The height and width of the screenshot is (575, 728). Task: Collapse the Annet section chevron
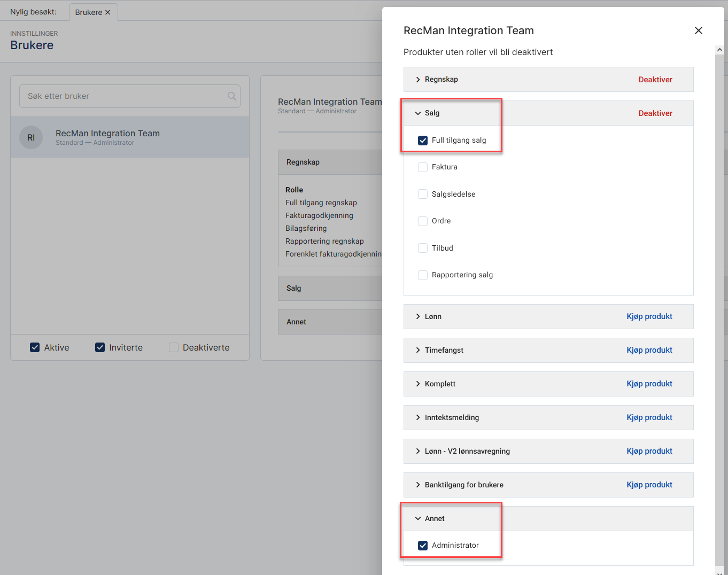[x=418, y=518]
